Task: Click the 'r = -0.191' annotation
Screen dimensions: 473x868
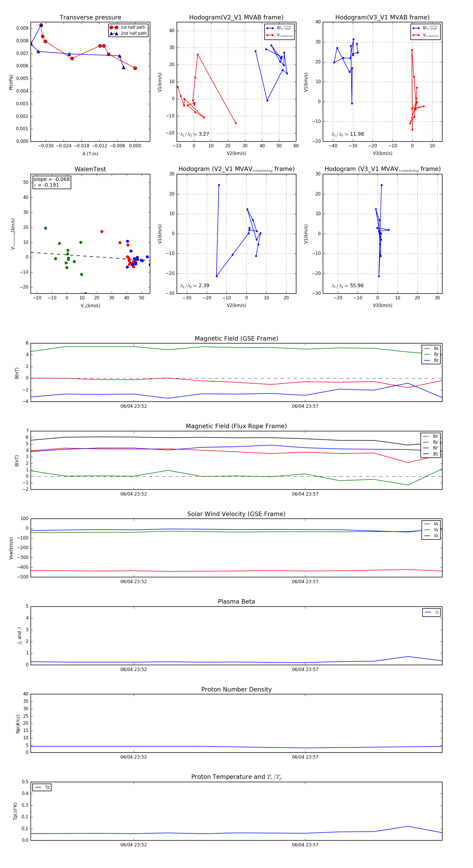Action: pyautogui.click(x=46, y=185)
